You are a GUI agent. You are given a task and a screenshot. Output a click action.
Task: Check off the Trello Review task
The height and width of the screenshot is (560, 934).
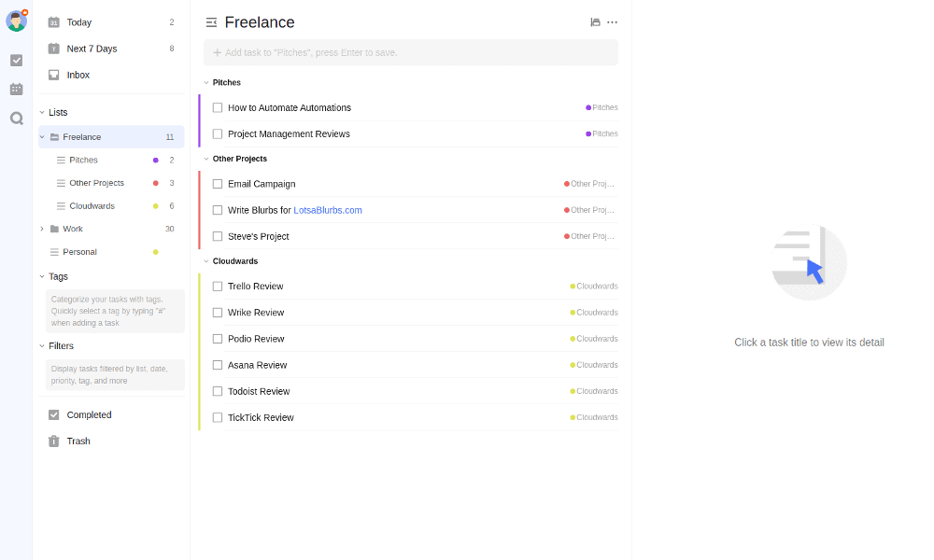point(218,287)
